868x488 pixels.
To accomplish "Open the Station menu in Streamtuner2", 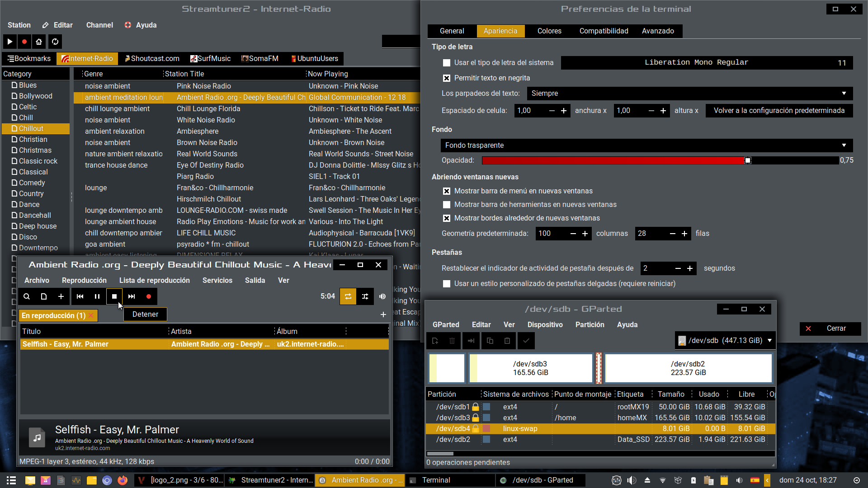I will tap(19, 25).
